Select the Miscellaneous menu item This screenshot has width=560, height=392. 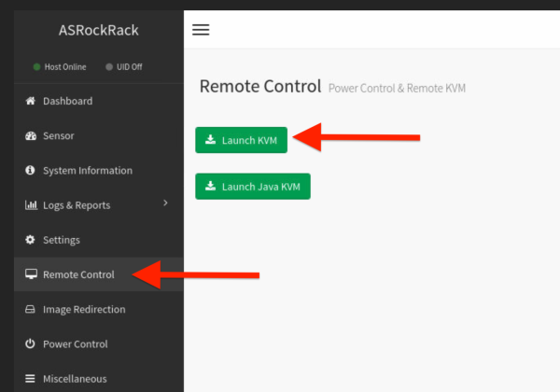pos(75,379)
